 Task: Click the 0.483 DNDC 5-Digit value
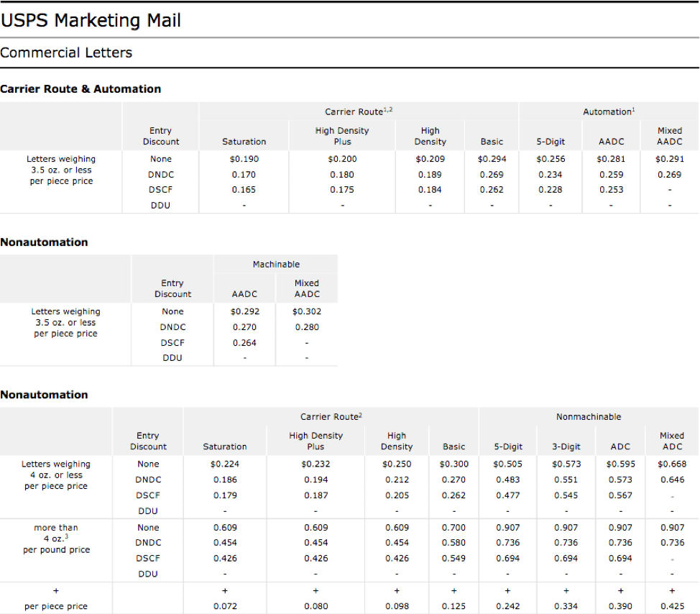coord(507,480)
